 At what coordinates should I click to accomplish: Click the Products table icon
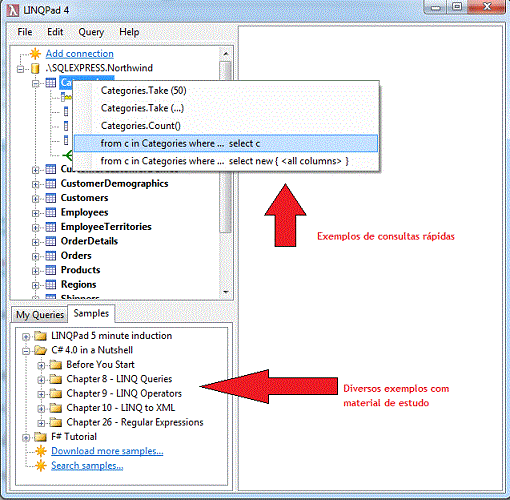51,270
